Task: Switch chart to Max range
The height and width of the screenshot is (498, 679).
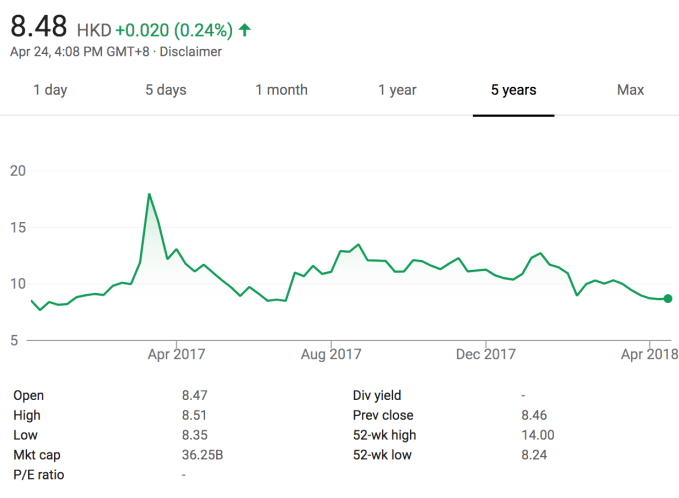Action: (x=630, y=90)
